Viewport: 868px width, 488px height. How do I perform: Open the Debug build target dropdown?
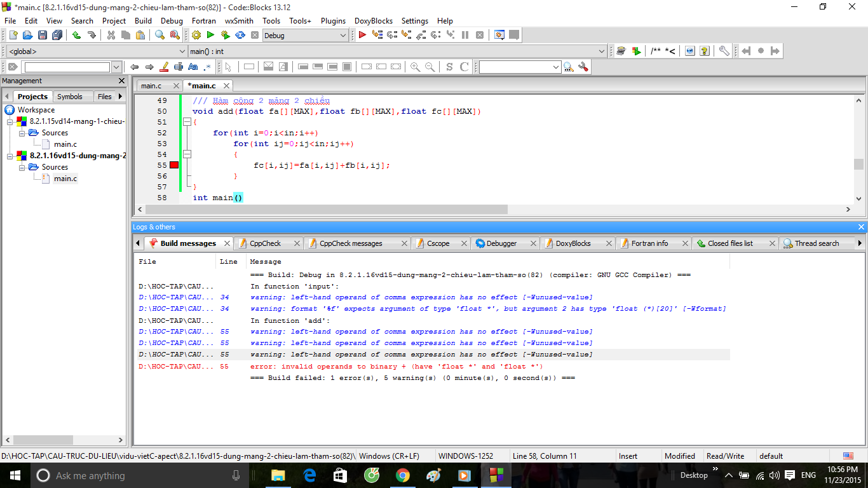[343, 36]
